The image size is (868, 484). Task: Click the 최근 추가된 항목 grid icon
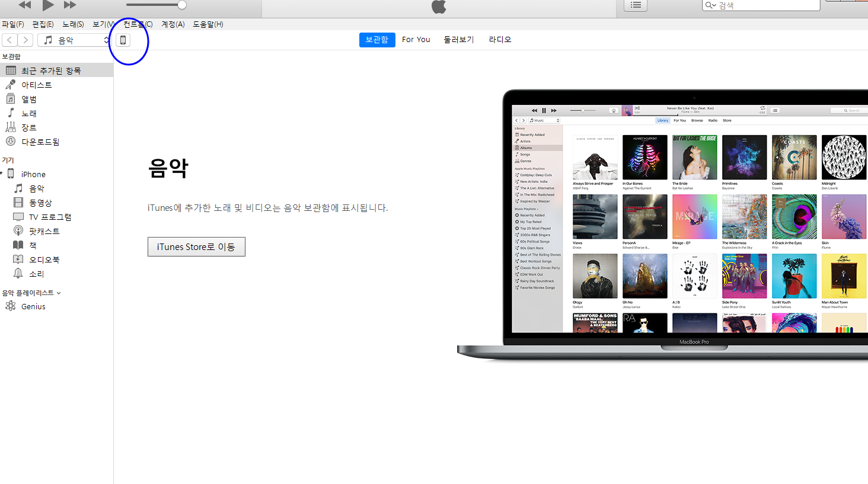[x=11, y=70]
